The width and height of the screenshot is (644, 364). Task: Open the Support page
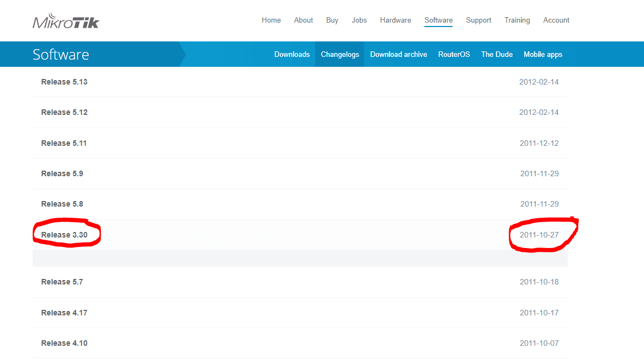pyautogui.click(x=478, y=20)
